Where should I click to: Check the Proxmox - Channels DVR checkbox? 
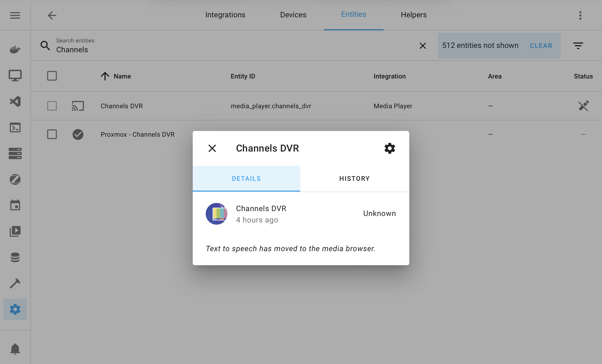pyautogui.click(x=52, y=134)
